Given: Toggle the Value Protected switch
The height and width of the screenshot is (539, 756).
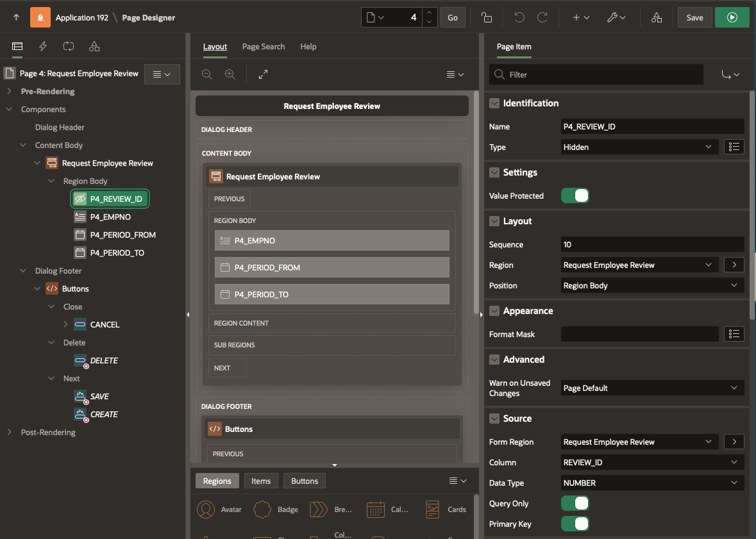Looking at the screenshot, I should coord(575,195).
